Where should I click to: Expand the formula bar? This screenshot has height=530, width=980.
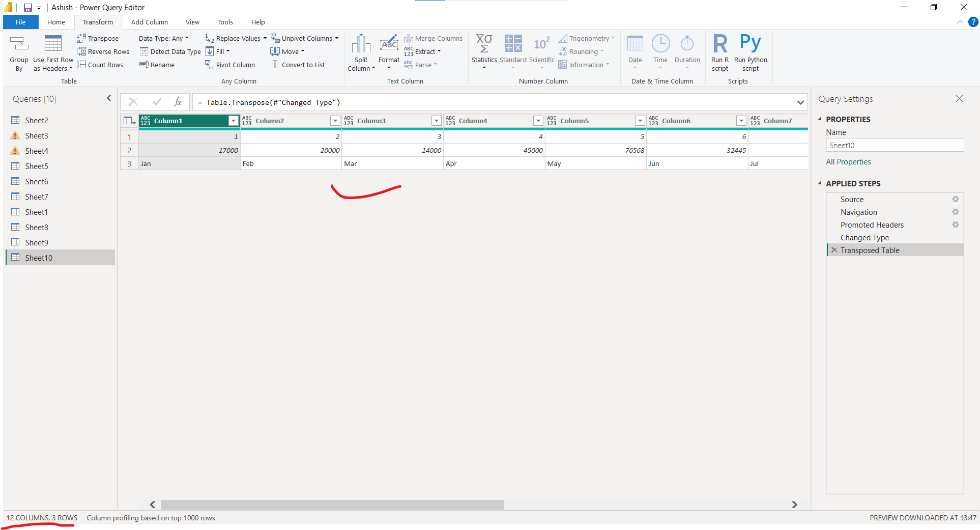point(800,102)
